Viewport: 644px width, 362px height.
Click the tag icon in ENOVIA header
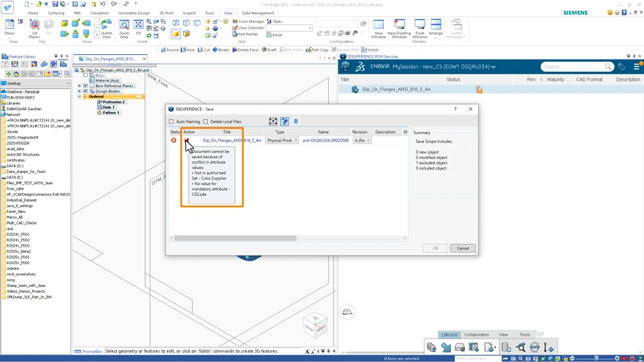621,66
